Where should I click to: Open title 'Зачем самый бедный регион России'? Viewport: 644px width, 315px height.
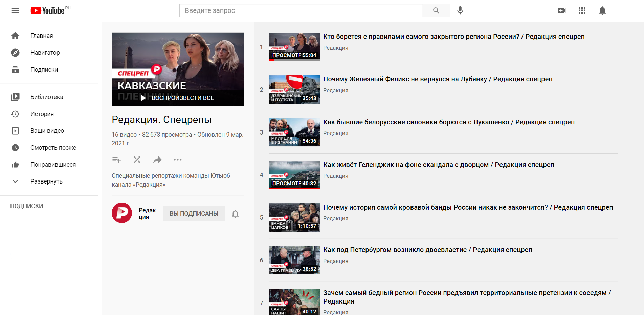[x=467, y=297]
